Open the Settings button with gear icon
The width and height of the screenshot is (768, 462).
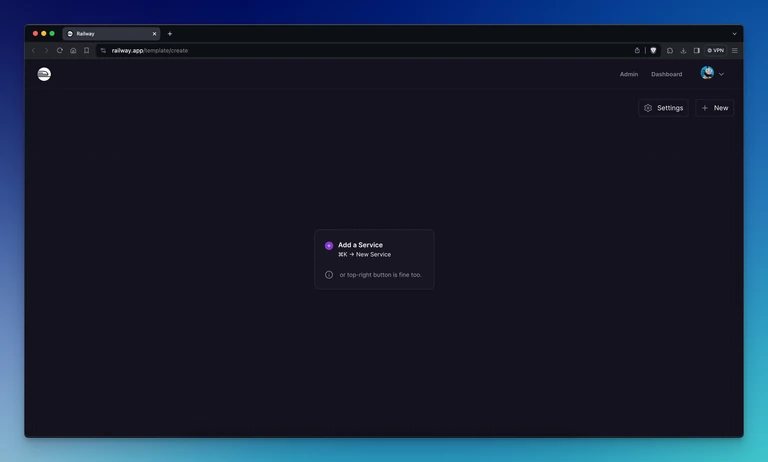[663, 108]
